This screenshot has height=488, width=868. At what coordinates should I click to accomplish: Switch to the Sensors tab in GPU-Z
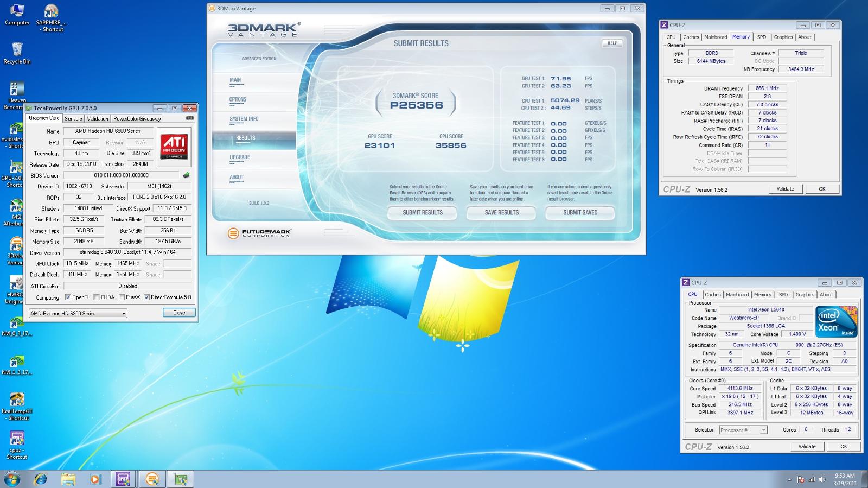coord(73,118)
